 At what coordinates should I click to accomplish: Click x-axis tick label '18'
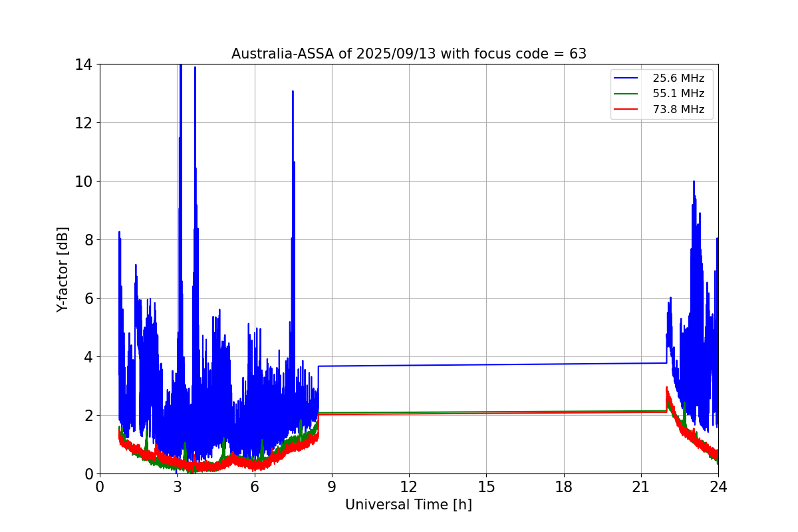(x=564, y=486)
